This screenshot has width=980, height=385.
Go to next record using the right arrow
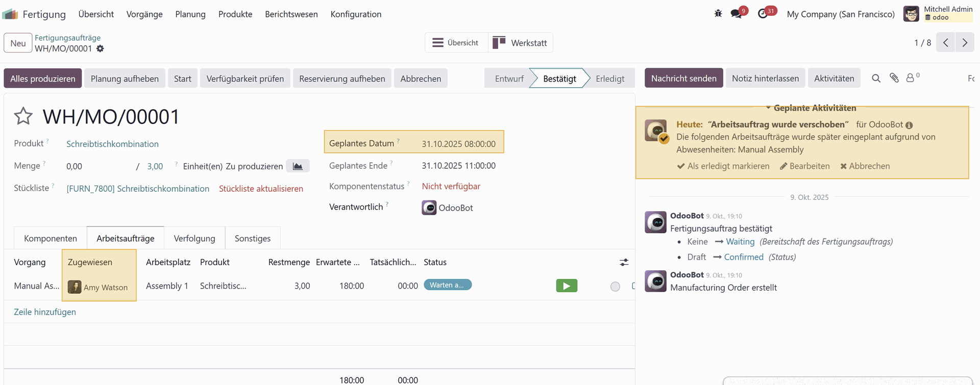pos(964,43)
